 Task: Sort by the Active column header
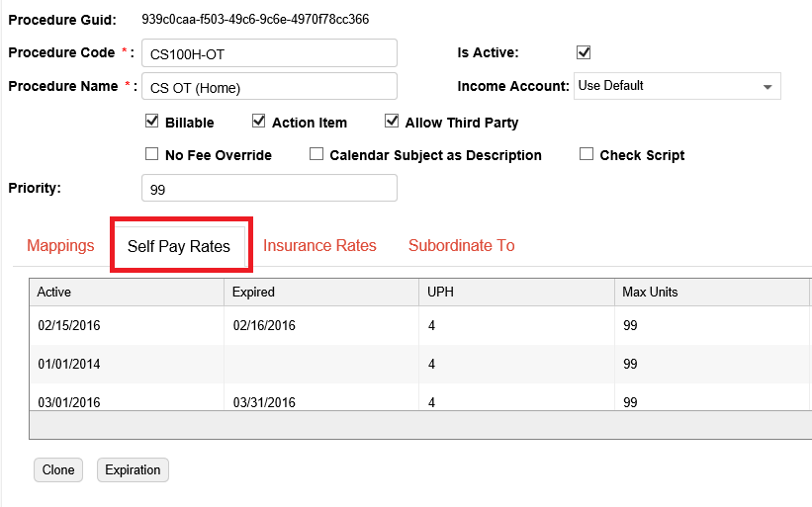127,293
